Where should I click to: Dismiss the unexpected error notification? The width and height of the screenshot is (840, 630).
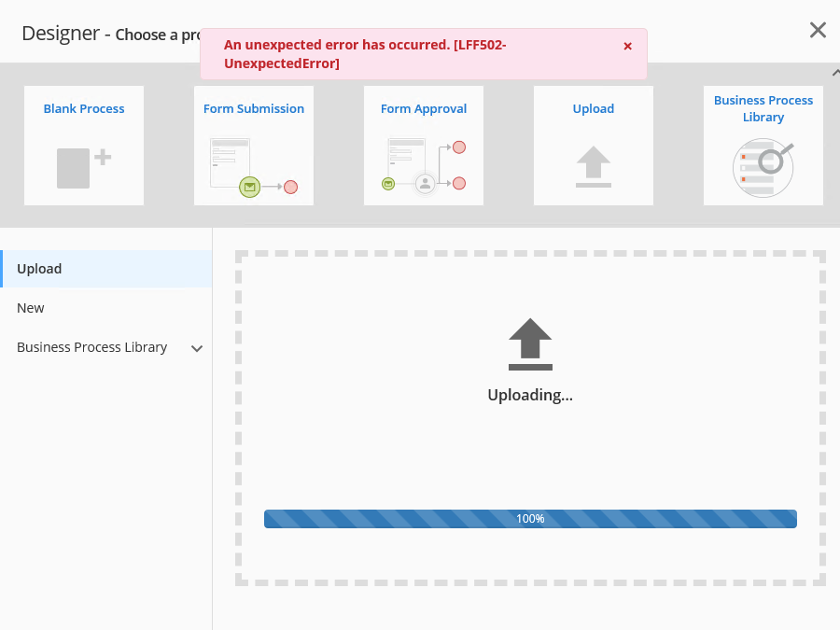(x=627, y=46)
